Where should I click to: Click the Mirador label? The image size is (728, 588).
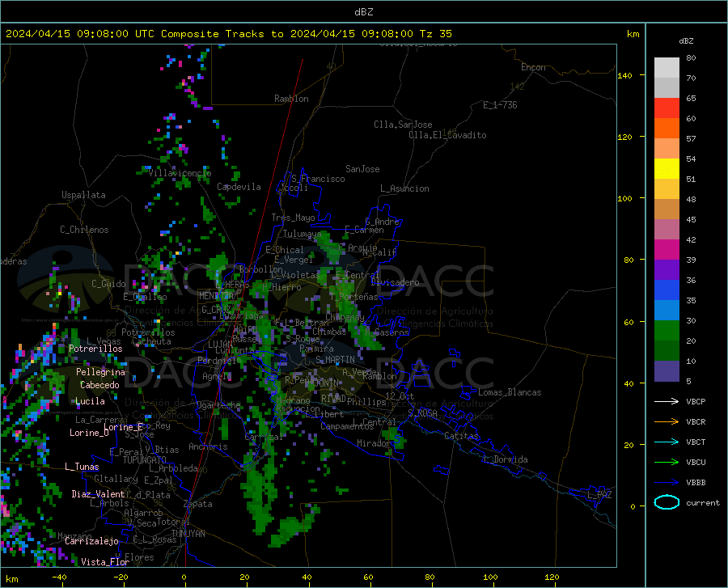click(374, 443)
